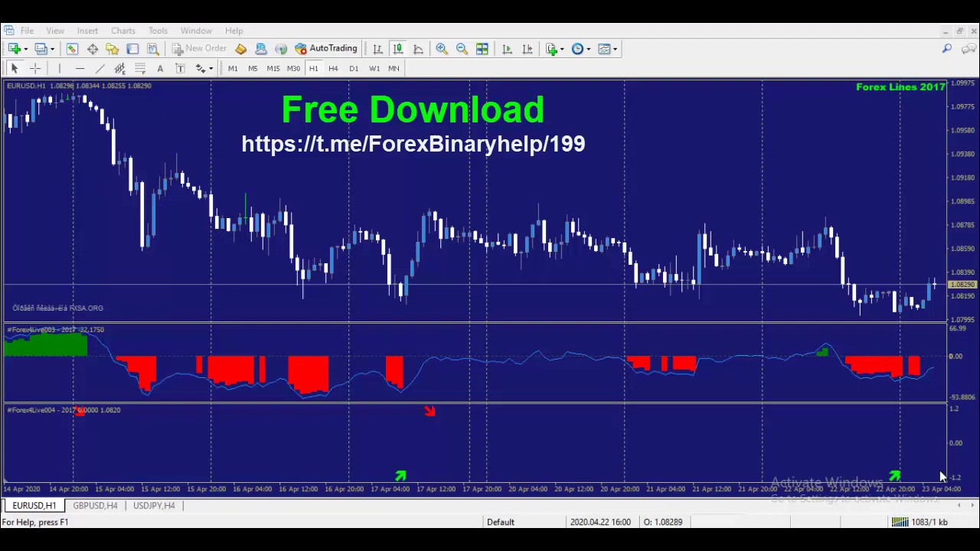The height and width of the screenshot is (551, 980).
Task: Open the File menu
Action: pos(27,31)
